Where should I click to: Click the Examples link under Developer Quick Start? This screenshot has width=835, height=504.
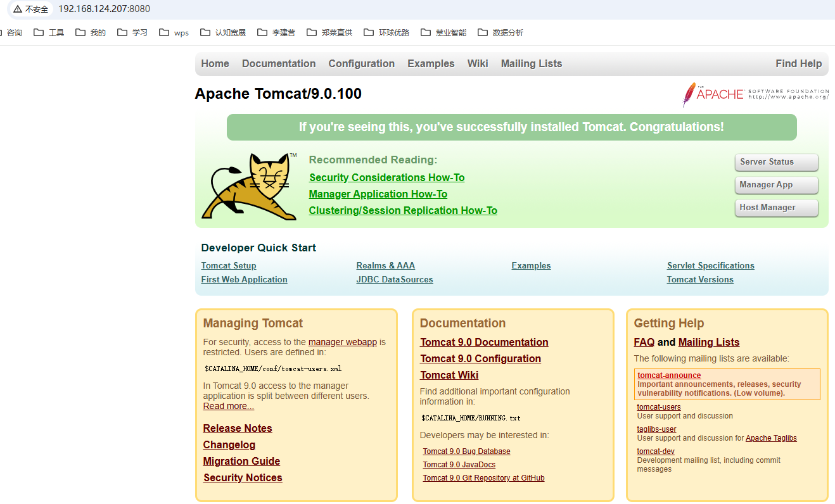coord(531,265)
